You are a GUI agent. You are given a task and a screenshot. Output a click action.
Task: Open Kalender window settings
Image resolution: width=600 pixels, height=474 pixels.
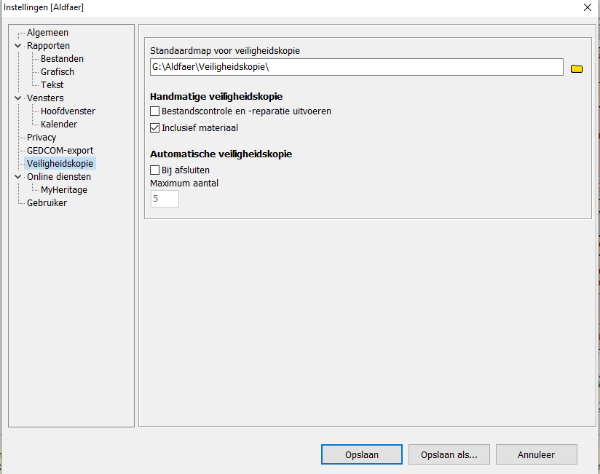(x=59, y=124)
